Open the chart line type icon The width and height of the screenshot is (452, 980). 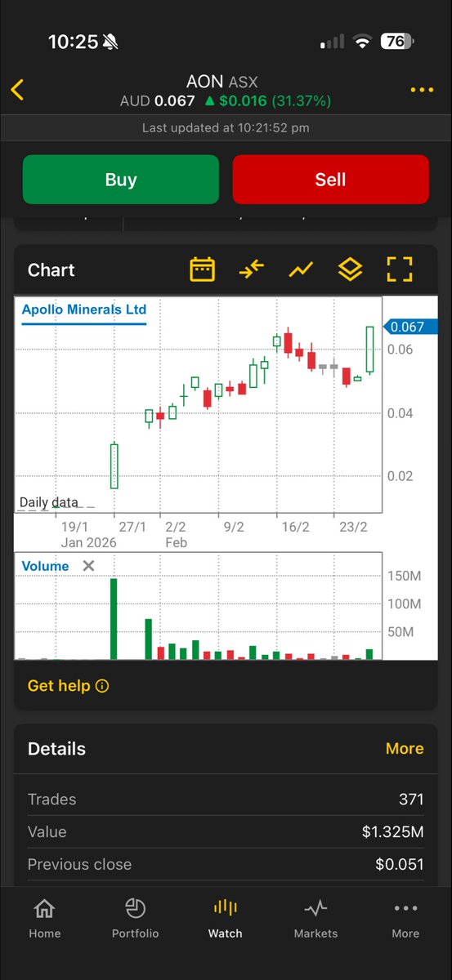point(301,269)
